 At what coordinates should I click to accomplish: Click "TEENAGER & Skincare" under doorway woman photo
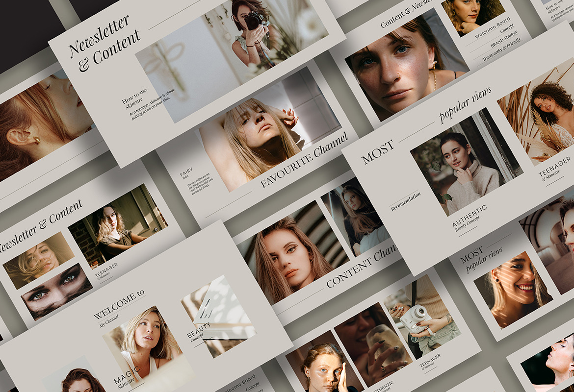click(x=106, y=271)
